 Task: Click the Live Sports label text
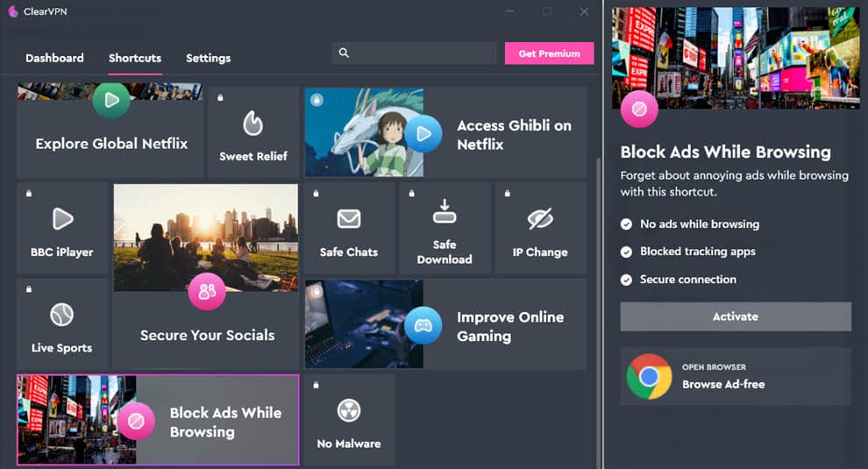click(62, 348)
